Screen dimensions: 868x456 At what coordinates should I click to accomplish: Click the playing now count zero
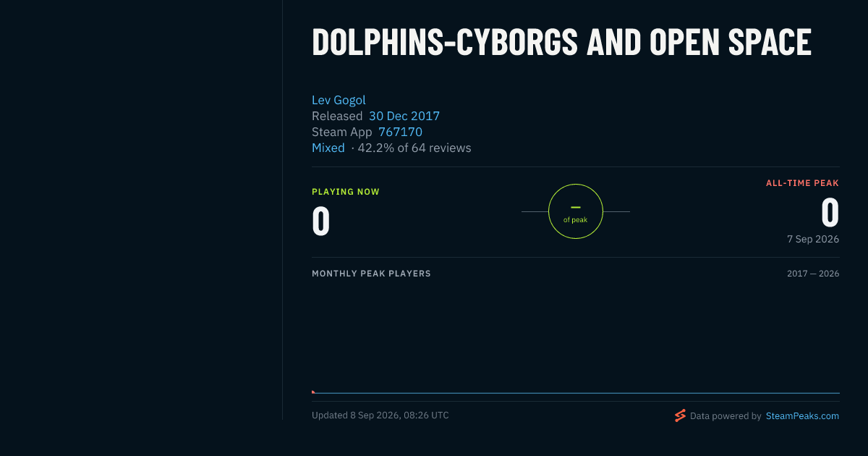tap(321, 221)
